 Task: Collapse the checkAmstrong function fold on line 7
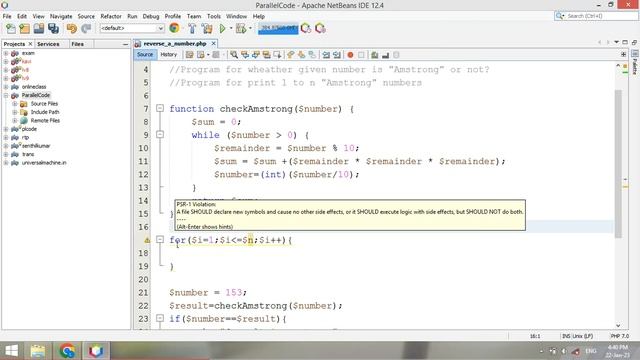pyautogui.click(x=160, y=108)
